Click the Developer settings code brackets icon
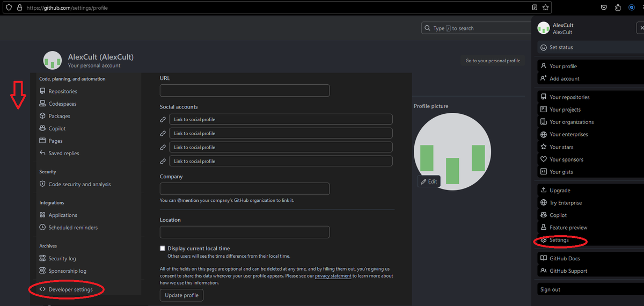644x306 pixels. (x=43, y=289)
